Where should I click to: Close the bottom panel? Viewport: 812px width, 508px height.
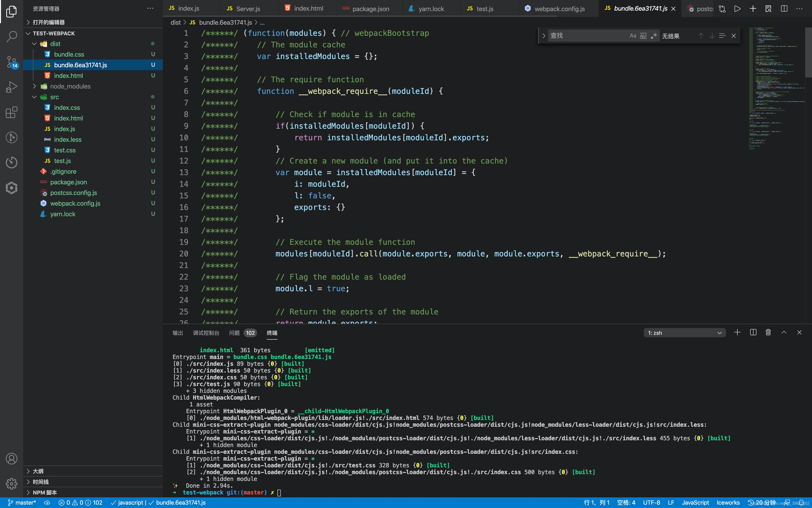pyautogui.click(x=799, y=332)
